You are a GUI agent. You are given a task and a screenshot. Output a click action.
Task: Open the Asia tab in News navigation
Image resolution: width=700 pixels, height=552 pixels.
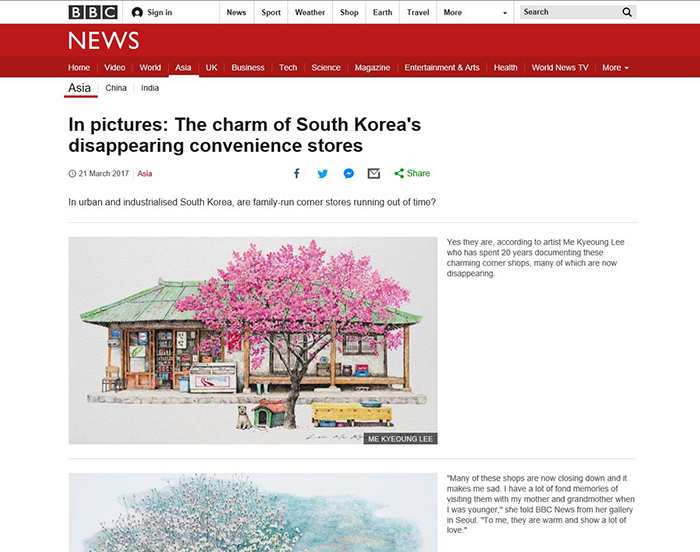(183, 67)
